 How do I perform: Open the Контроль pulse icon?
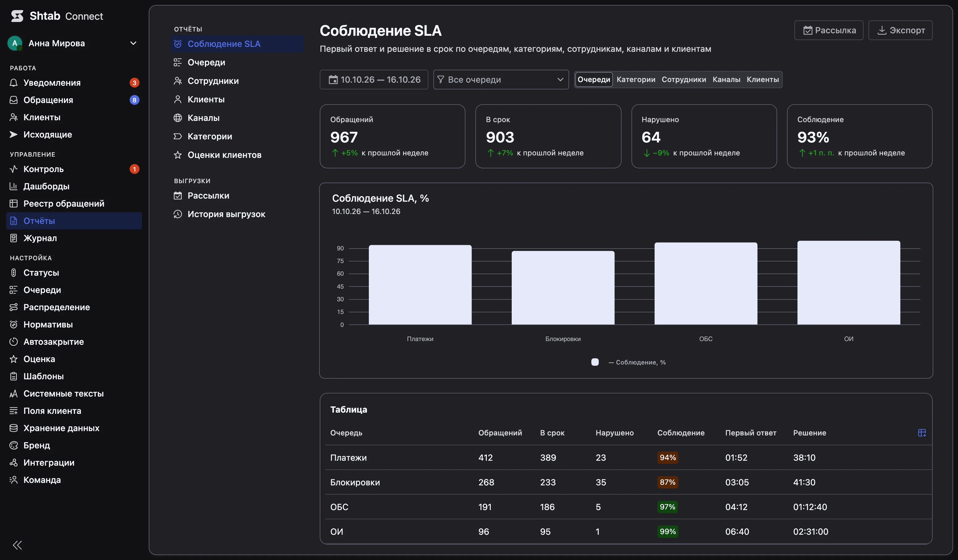pyautogui.click(x=14, y=169)
